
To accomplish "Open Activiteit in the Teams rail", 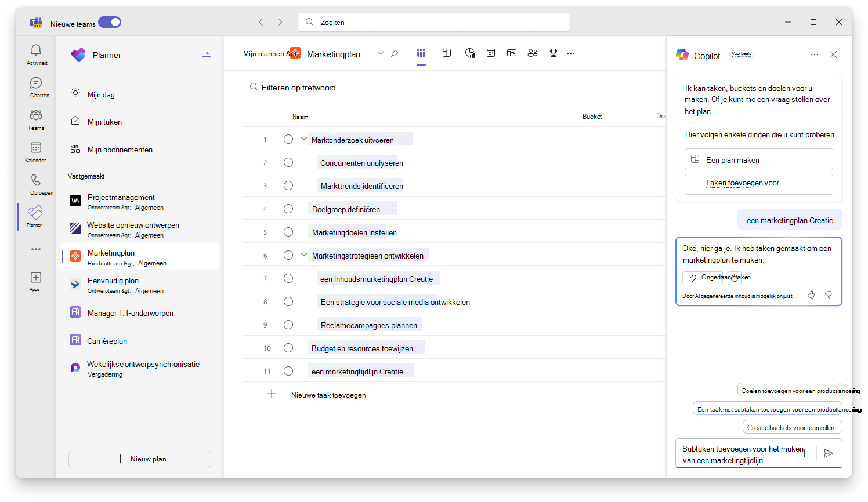I will (x=36, y=54).
